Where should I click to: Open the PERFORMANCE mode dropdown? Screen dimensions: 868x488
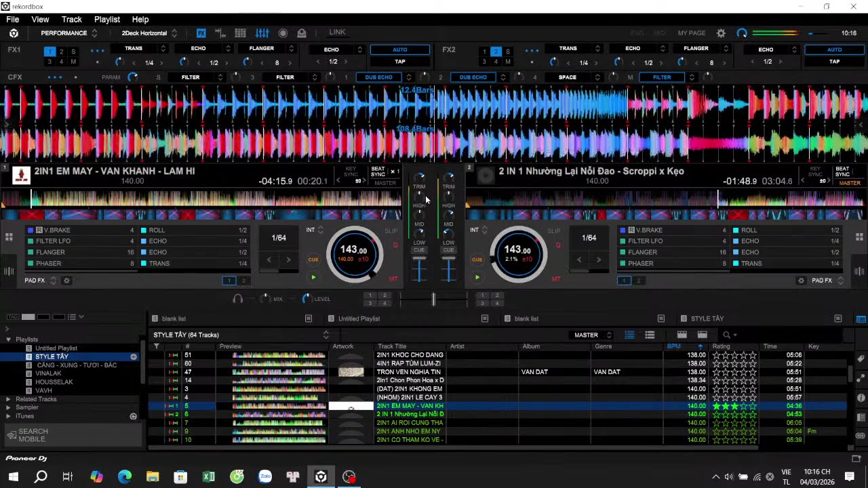(68, 33)
